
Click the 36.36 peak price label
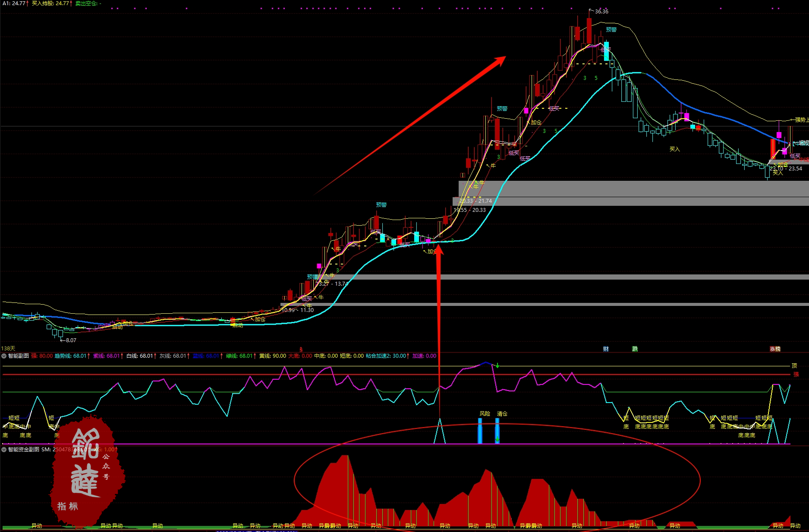pos(601,12)
